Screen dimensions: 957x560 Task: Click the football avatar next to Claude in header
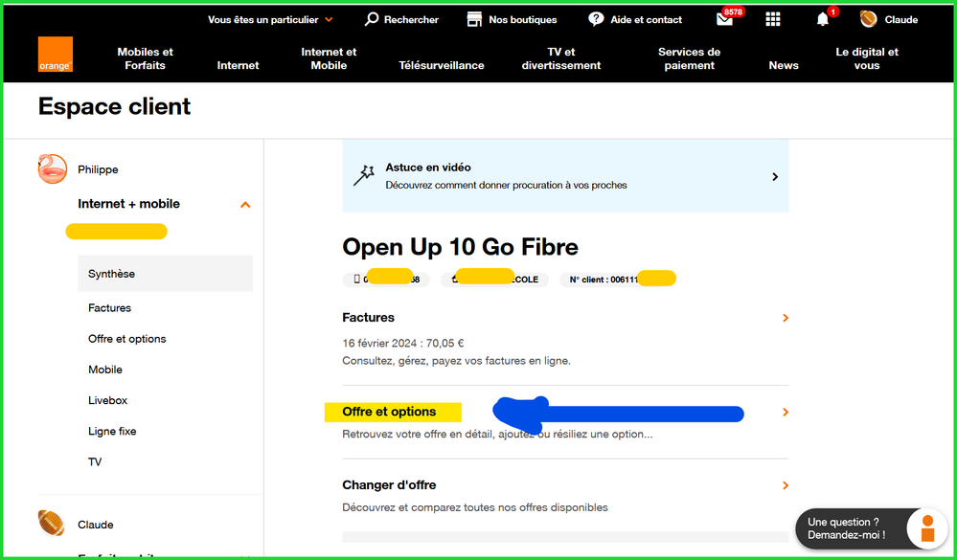click(869, 19)
